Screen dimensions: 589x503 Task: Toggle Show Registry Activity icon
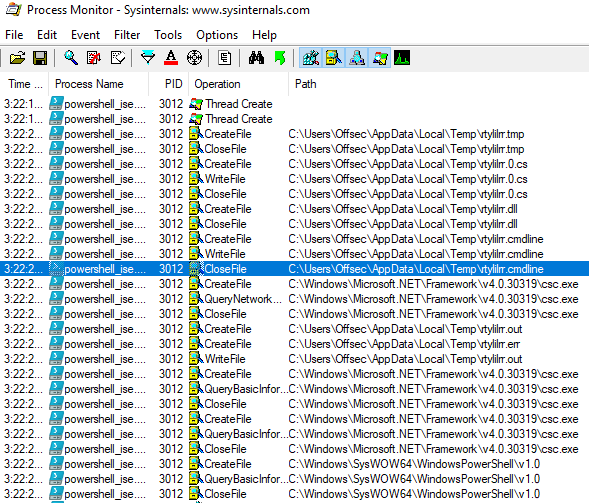311,58
